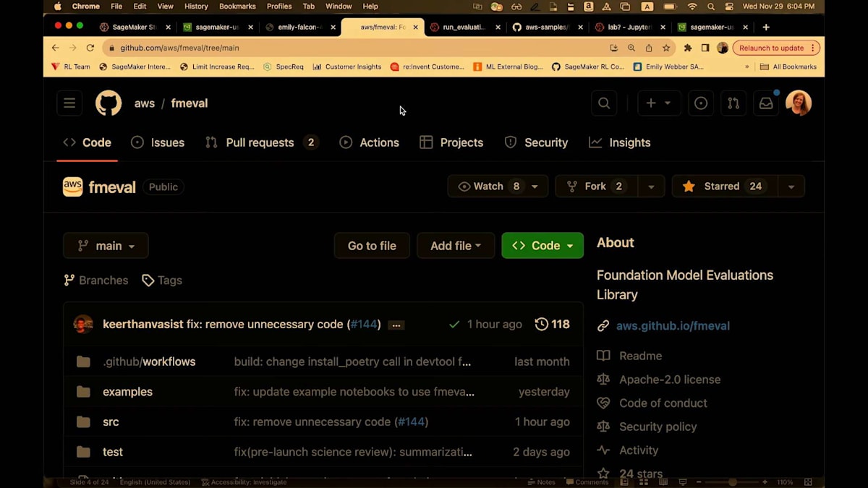Open the Pull requests tab
Image resolution: width=868 pixels, height=488 pixels.
(x=262, y=142)
